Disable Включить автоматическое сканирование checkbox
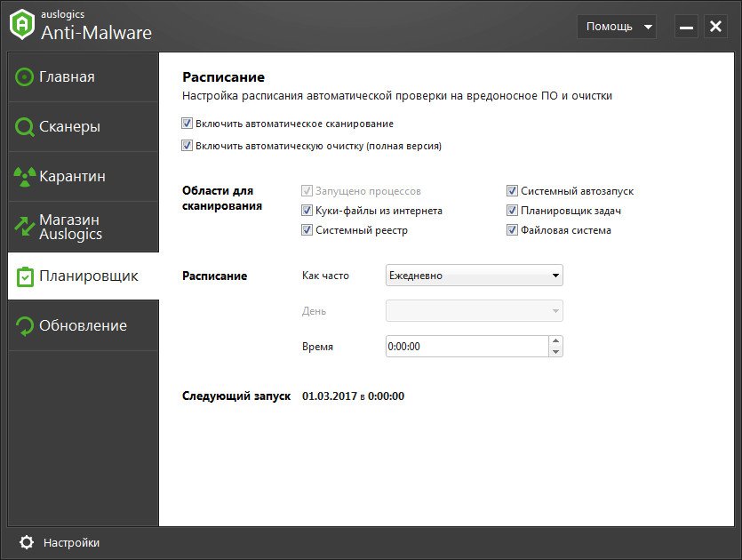The width and height of the screenshot is (742, 560). (187, 124)
